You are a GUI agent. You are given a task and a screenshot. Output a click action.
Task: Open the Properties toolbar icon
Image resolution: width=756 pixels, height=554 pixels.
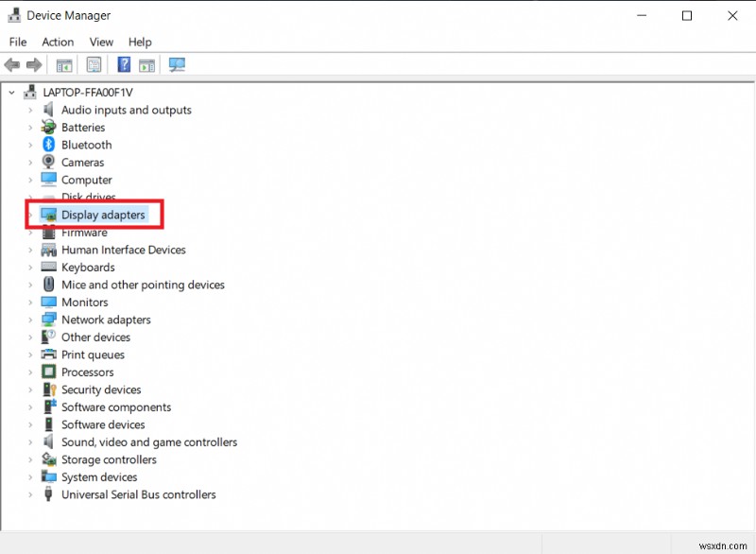pyautogui.click(x=94, y=64)
